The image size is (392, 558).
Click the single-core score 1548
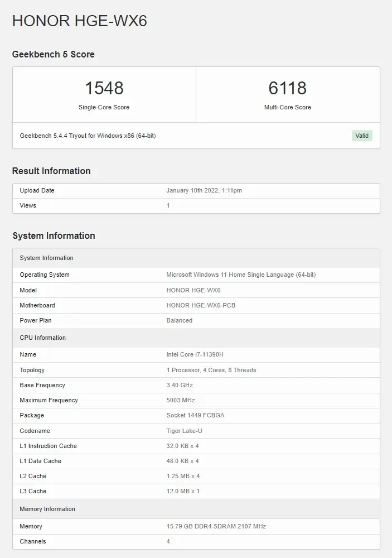[x=104, y=88]
